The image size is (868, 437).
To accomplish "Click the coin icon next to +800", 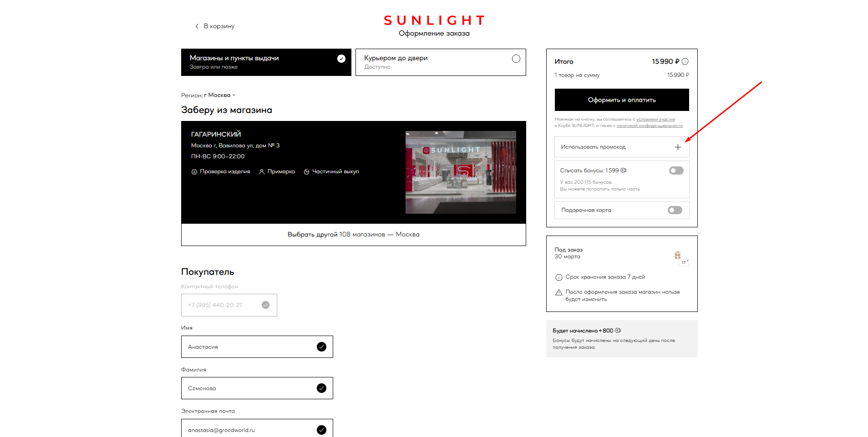I will pos(618,331).
